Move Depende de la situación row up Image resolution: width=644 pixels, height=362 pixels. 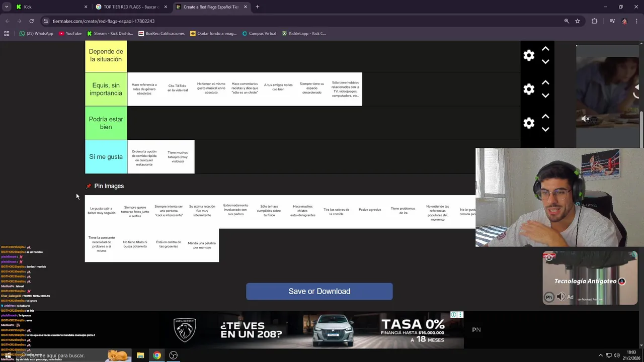[x=545, y=49]
